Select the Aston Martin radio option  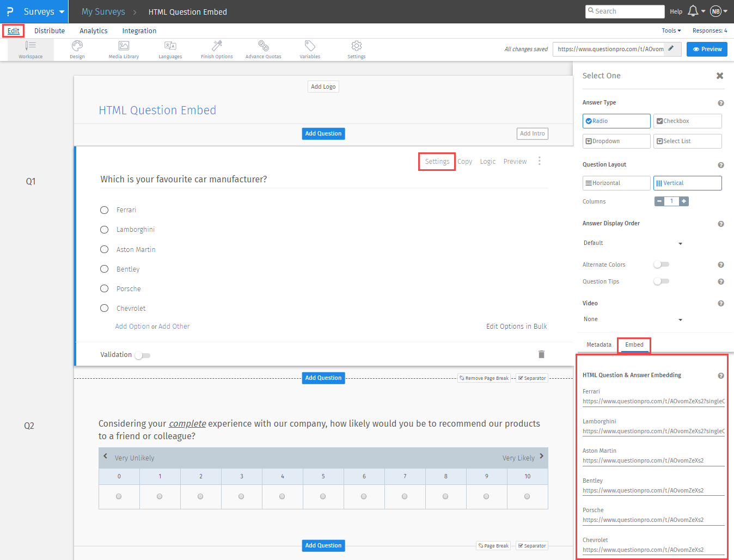coord(105,249)
